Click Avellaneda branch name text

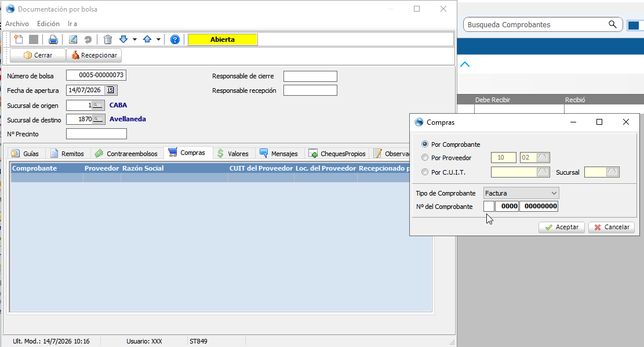tap(128, 119)
